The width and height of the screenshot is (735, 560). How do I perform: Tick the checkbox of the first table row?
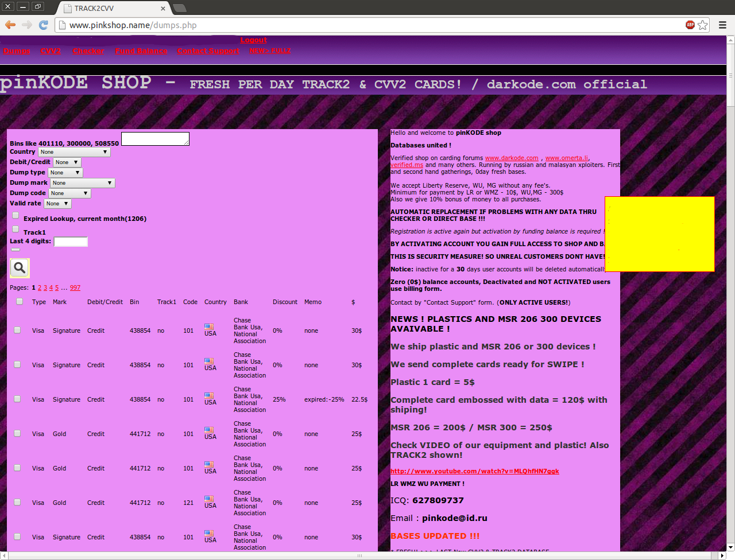pos(17,330)
